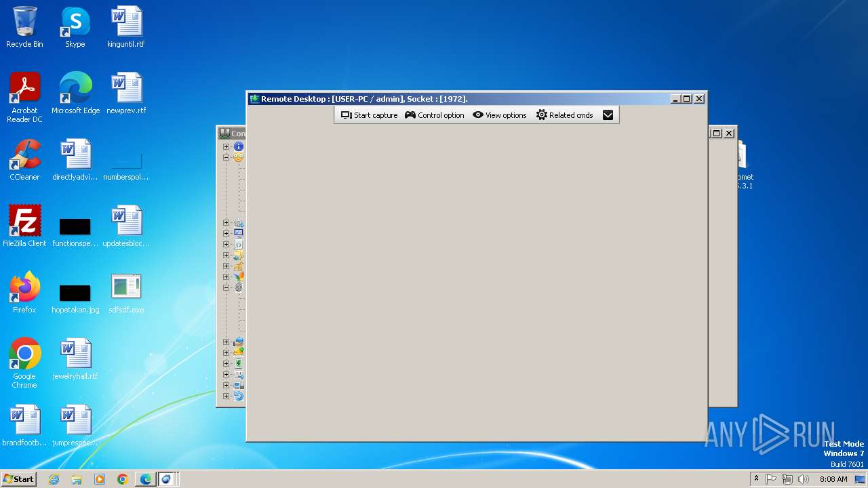
Task: Open the Related cmds menu
Action: (x=565, y=115)
